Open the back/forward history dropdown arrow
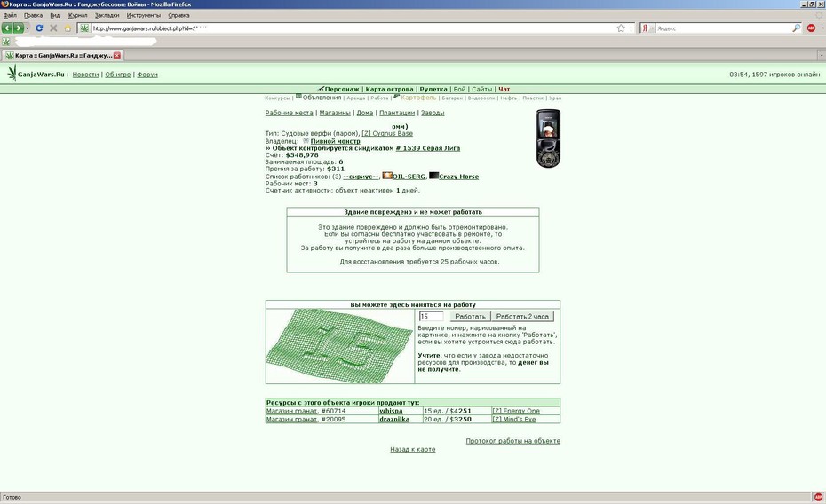Screen dimensions: 826x504 28,28
